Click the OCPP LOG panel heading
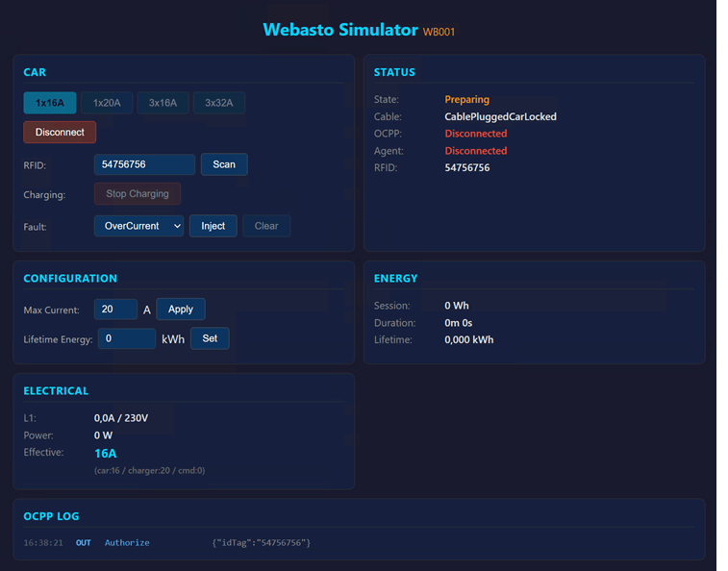Image resolution: width=728 pixels, height=571 pixels. [x=52, y=516]
